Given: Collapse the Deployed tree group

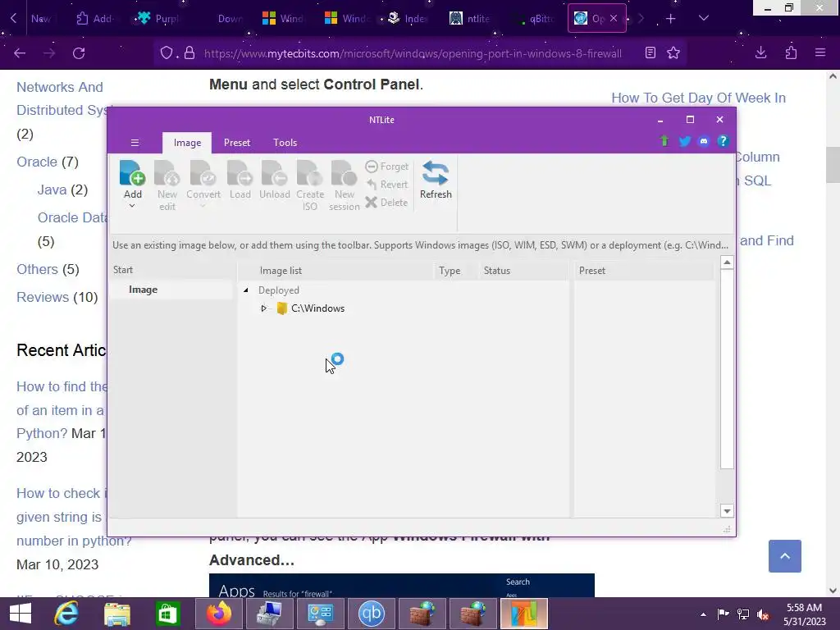Looking at the screenshot, I should [246, 290].
